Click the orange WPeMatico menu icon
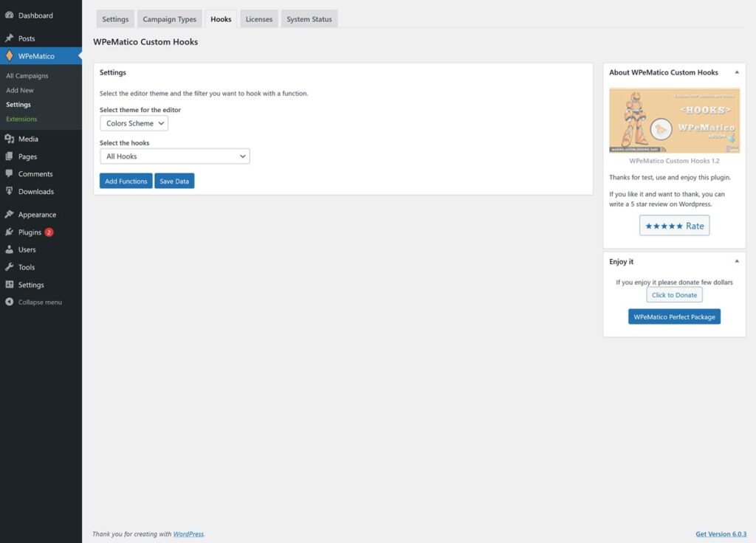Image resolution: width=756 pixels, height=543 pixels. point(9,56)
